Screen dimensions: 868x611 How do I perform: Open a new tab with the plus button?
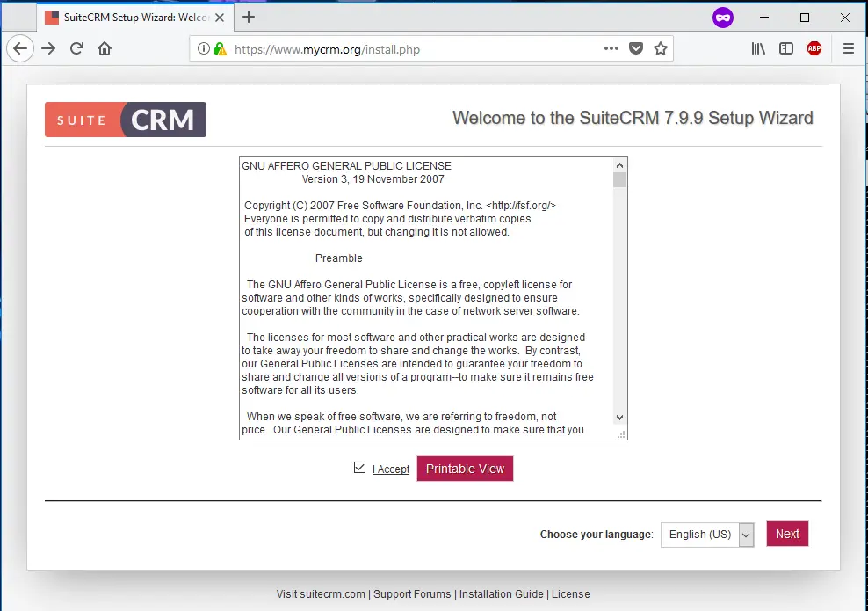[x=249, y=18]
